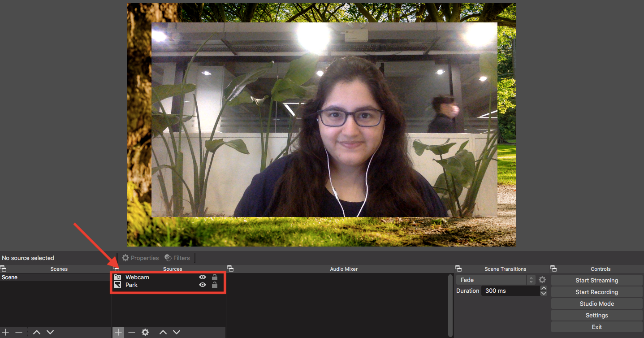Add a new source with plus button
Viewport: 644px width, 338px height.
coord(118,332)
